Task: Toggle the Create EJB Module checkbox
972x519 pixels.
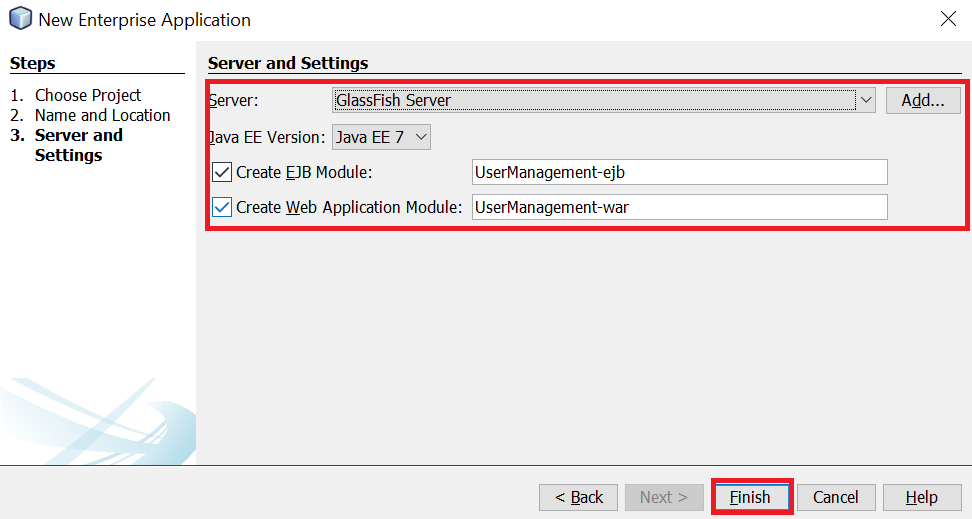Action: tap(222, 172)
